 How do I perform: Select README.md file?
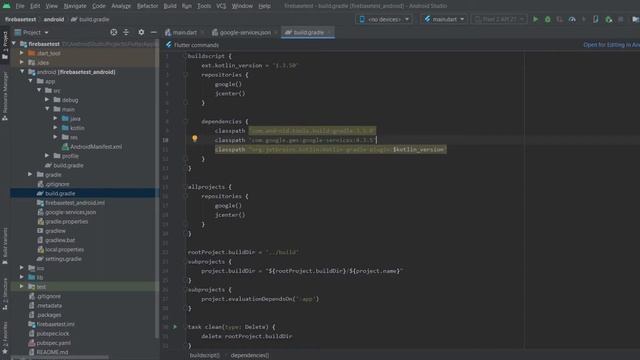48,352
